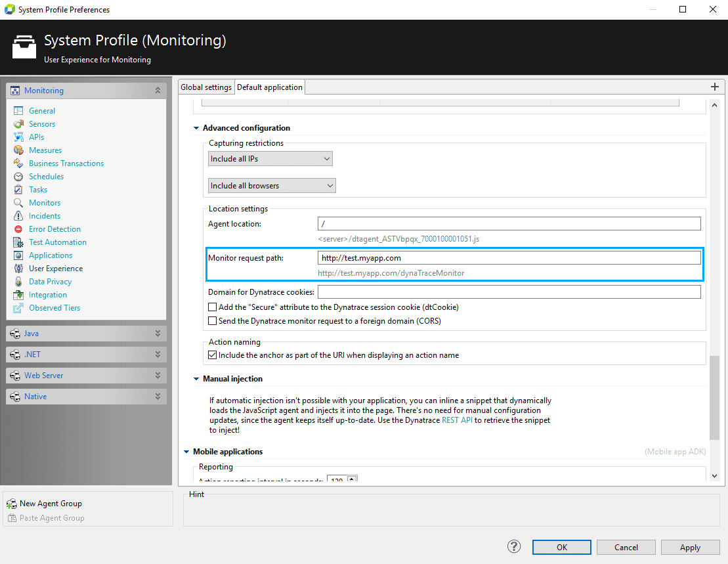
Task: Click the .NET agent group icon
Action: pos(15,355)
